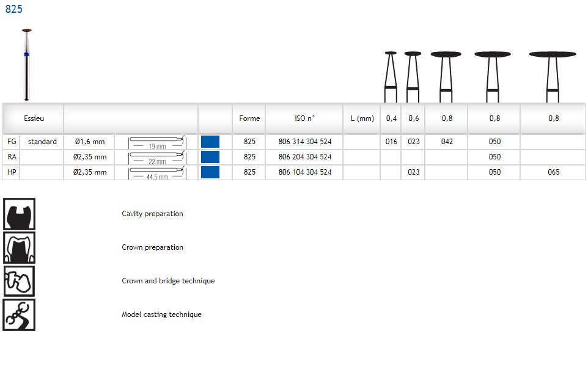Click the Model casting technique icon

(19, 314)
